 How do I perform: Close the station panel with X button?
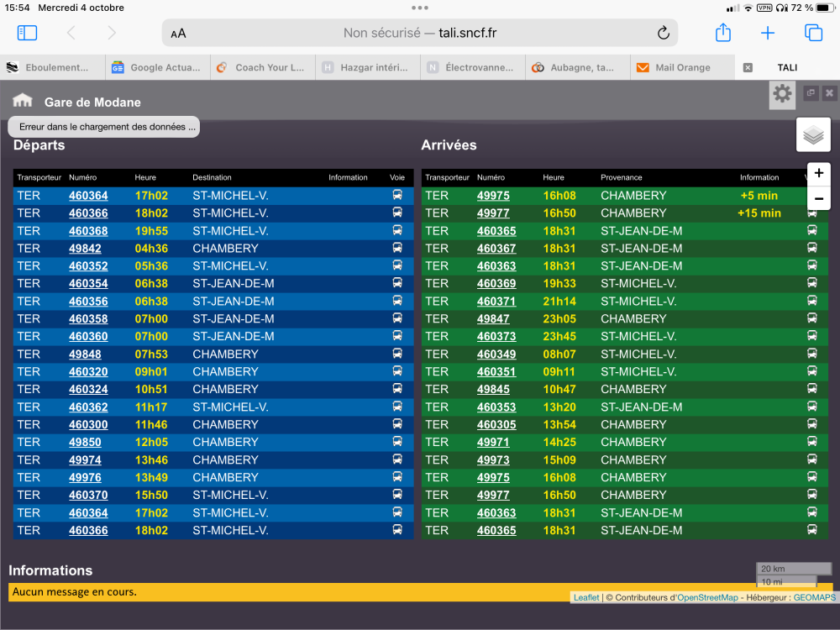click(829, 93)
